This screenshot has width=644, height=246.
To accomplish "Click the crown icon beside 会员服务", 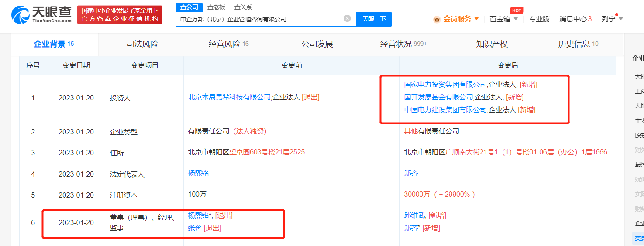I will coord(437,19).
